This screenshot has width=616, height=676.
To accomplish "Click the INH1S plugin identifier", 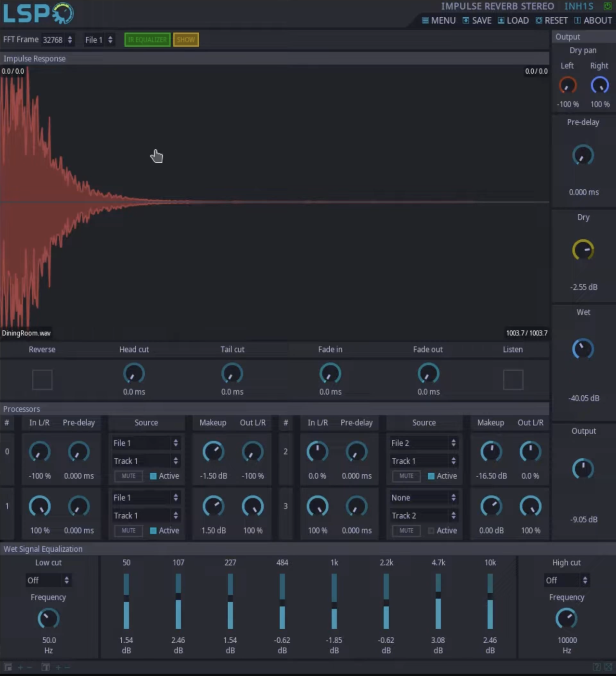I will (x=579, y=6).
